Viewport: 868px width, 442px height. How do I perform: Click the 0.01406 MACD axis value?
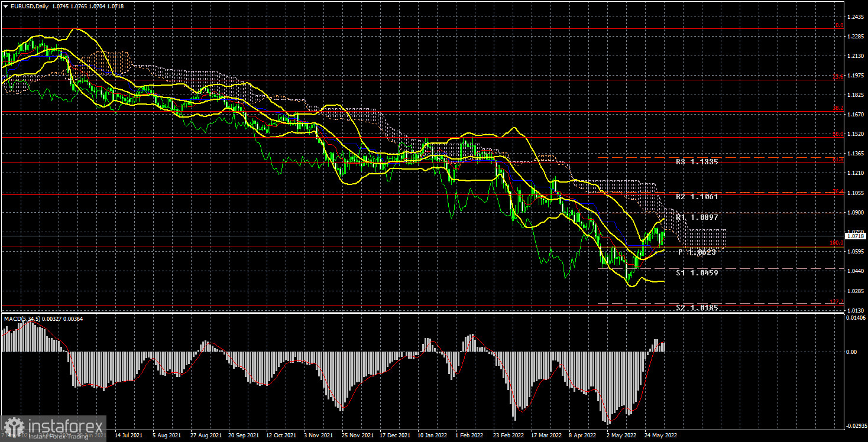[856, 318]
